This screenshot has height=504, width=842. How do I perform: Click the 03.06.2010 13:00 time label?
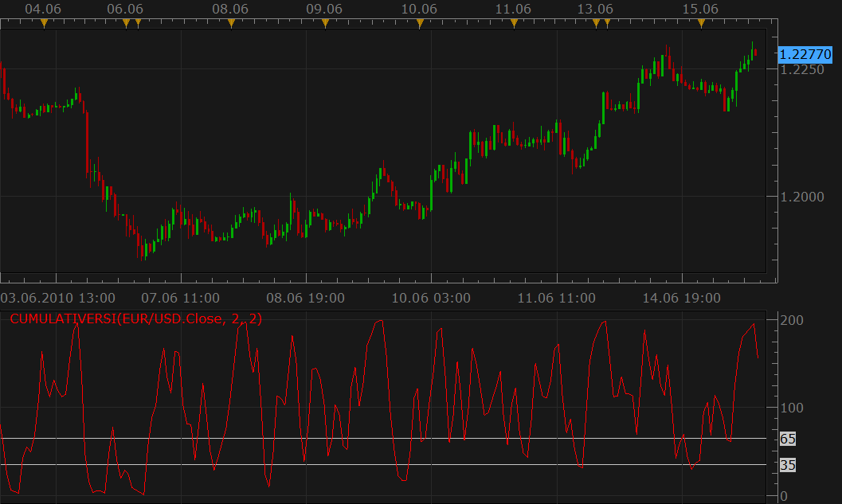[58, 298]
